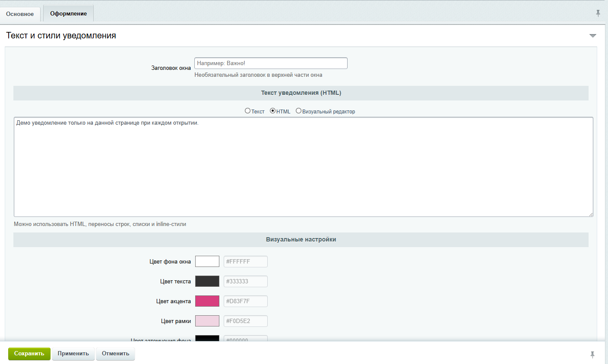Open the "Цвет рамки" light pink swatch
Image resolution: width=608 pixels, height=364 pixels.
207,321
